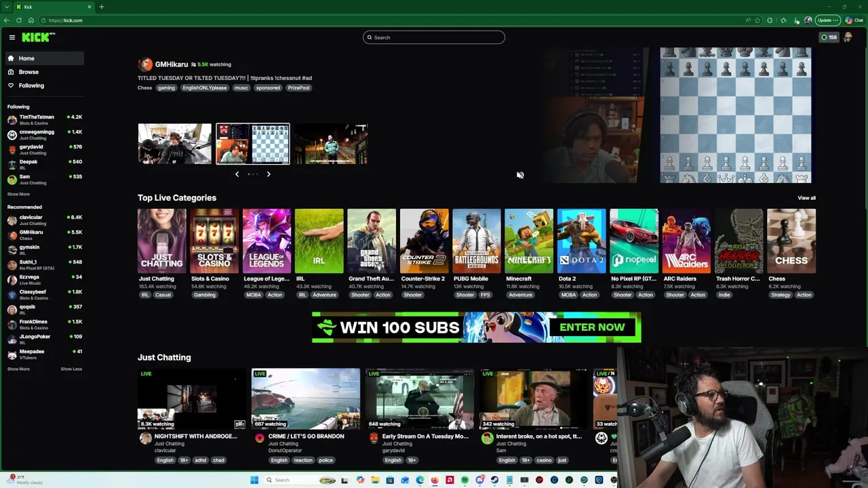Open Steam from the taskbar
The image size is (868, 488).
click(494, 480)
